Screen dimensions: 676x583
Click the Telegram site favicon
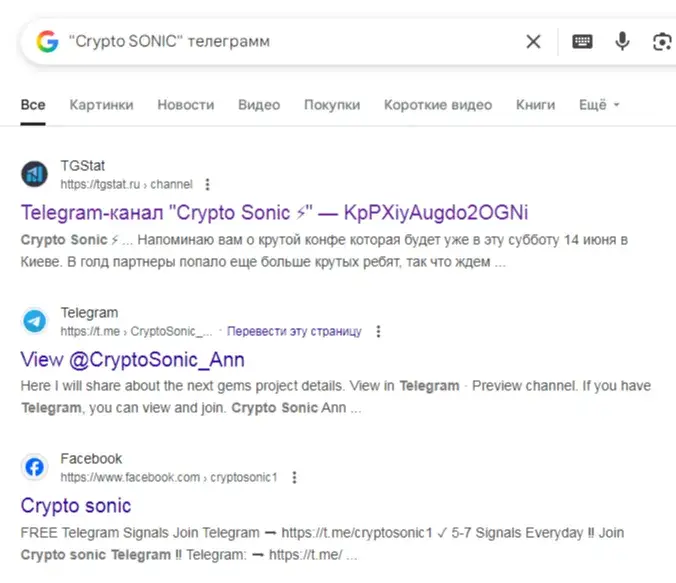[34, 321]
